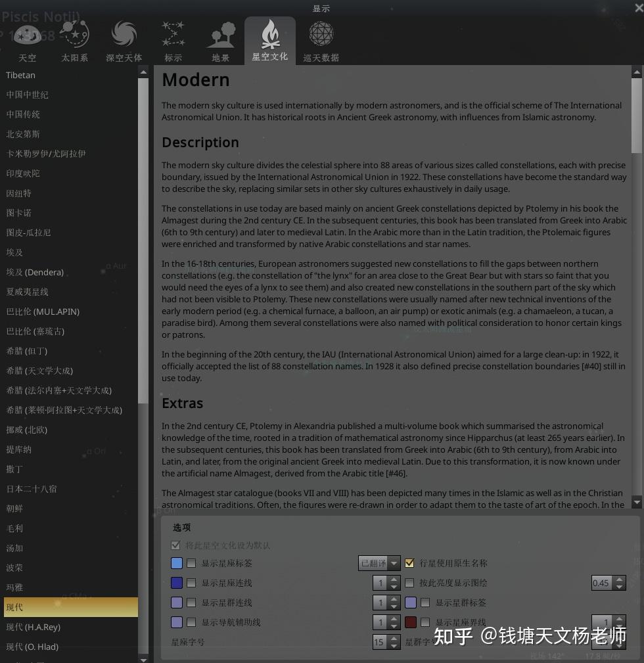Toggle 显示导航辅助线 checkbox
This screenshot has width=644, height=663.
191,622
